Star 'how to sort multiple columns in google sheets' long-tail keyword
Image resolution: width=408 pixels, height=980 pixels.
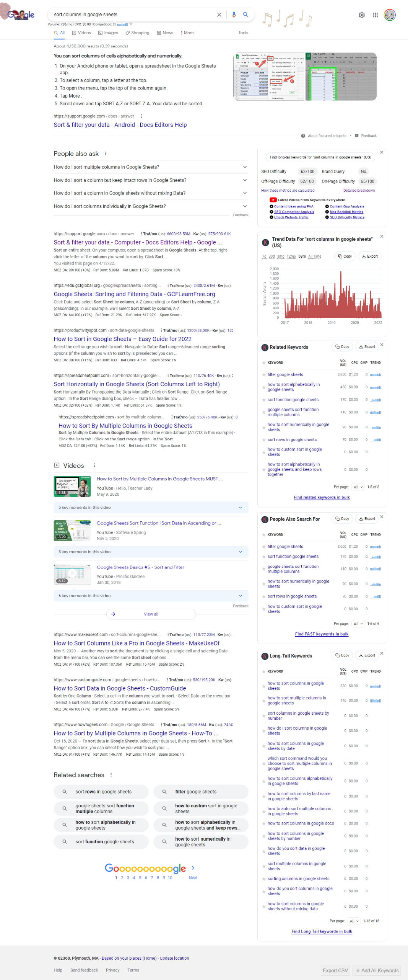264,701
